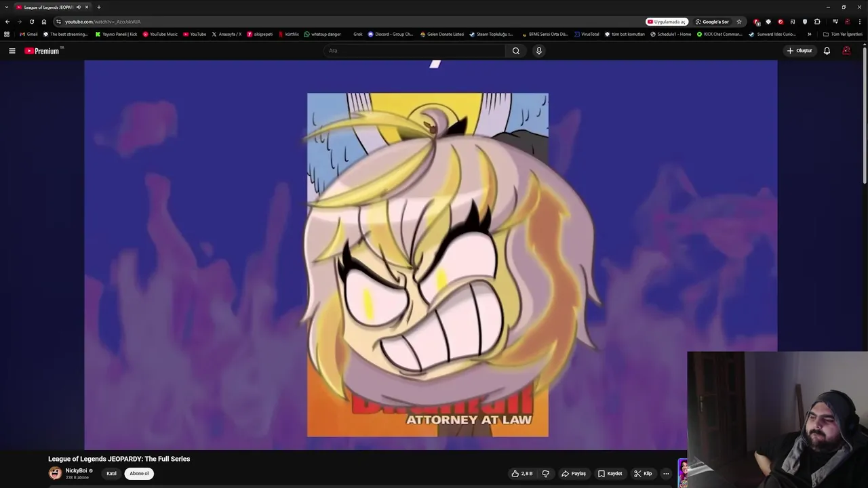Open Steam Topluluğu bookmark
The image size is (868, 488).
(x=491, y=34)
